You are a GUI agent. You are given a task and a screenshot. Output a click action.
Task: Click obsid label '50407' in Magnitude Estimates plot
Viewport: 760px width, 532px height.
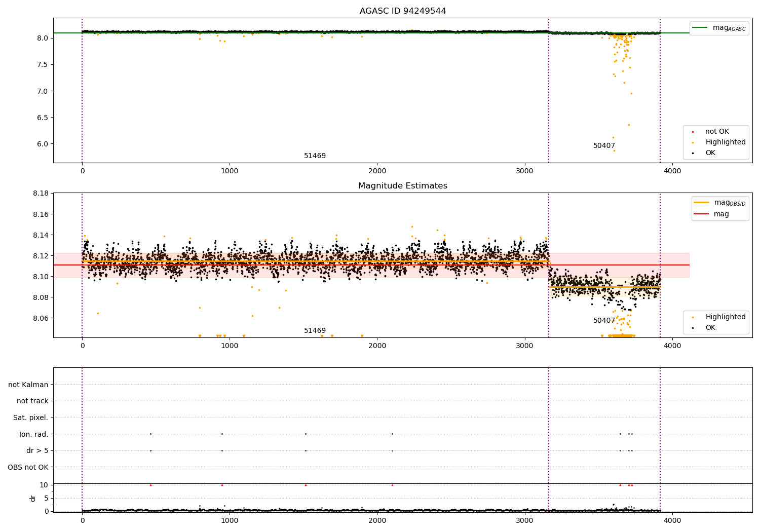click(x=604, y=321)
